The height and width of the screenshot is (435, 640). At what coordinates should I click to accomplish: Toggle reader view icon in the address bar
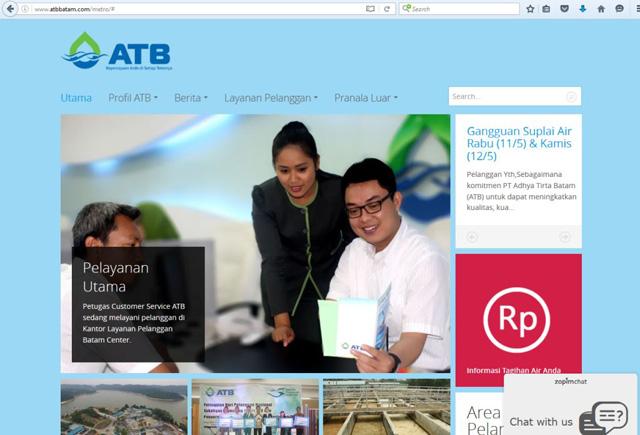pyautogui.click(x=370, y=9)
